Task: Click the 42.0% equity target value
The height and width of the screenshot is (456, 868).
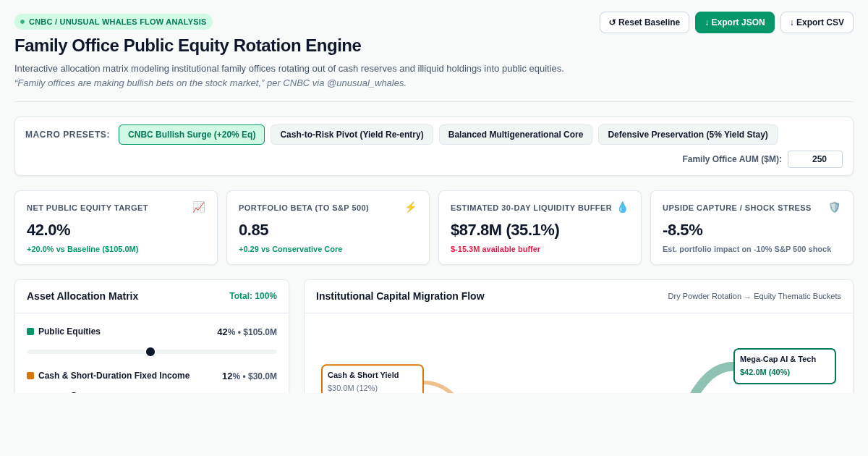Action: (x=48, y=230)
